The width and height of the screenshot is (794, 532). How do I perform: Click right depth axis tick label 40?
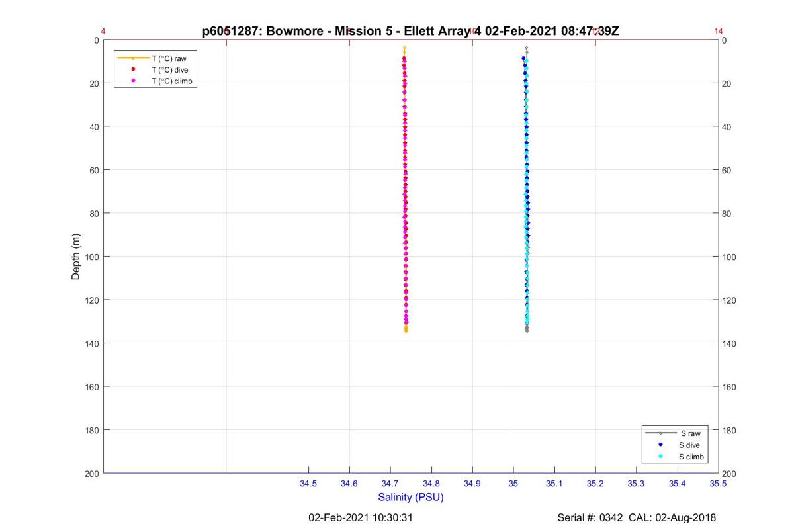click(727, 126)
